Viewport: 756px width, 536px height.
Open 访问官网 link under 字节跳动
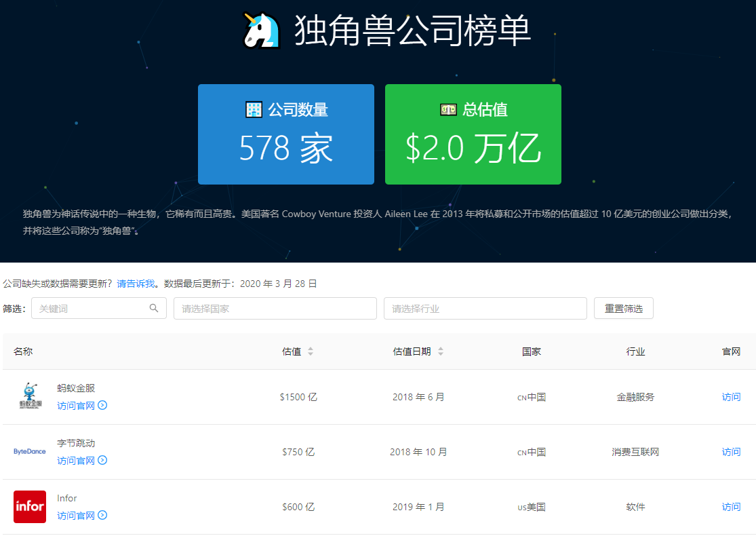coord(76,461)
